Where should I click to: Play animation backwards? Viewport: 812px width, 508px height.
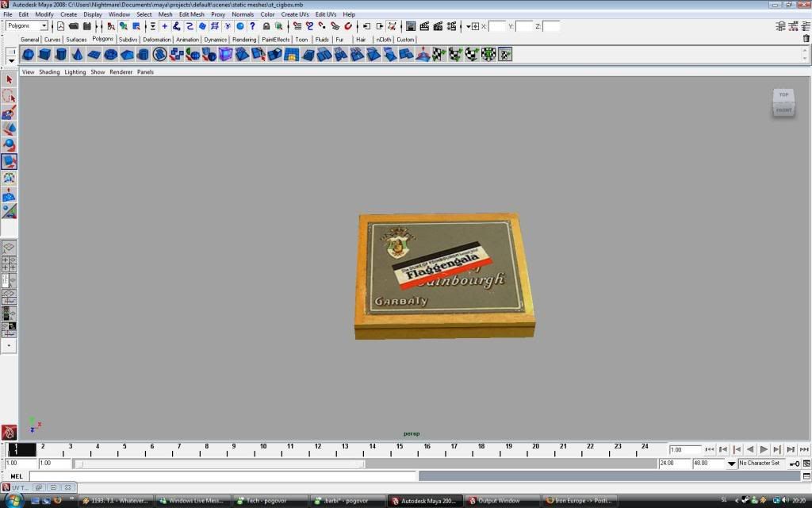point(750,449)
